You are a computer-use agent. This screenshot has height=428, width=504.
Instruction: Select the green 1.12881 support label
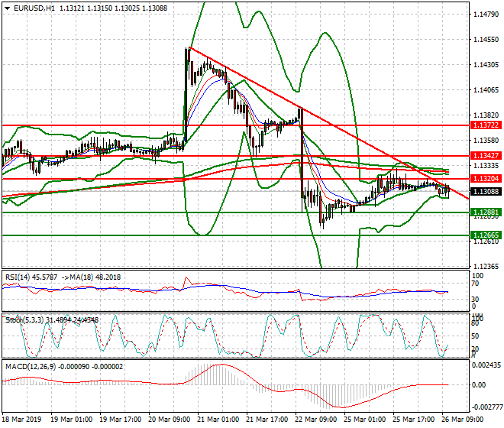pos(486,212)
